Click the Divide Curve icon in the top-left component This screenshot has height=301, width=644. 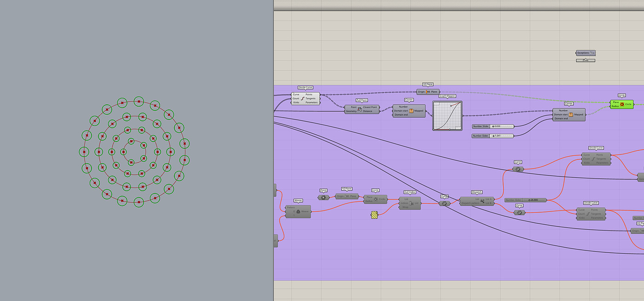(x=302, y=98)
